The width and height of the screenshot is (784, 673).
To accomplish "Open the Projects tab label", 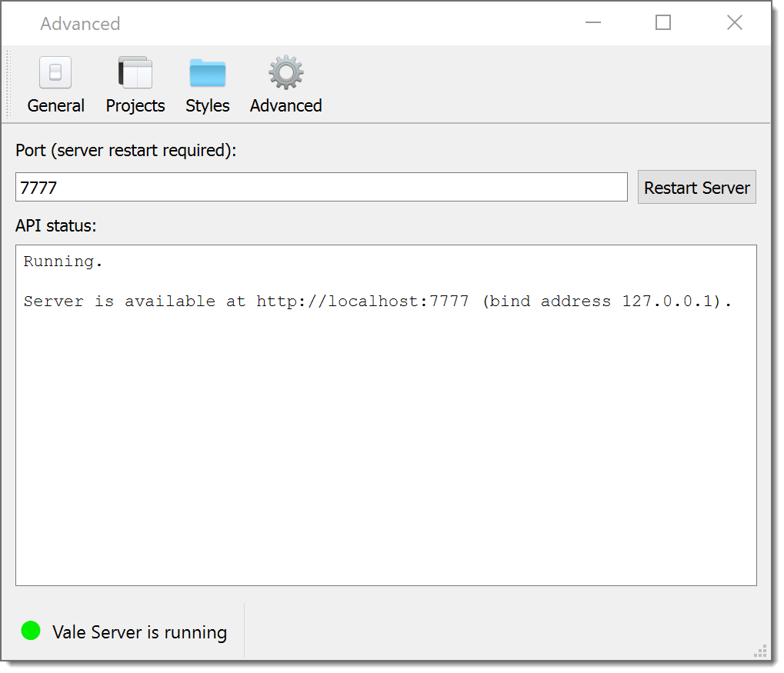I will (135, 105).
